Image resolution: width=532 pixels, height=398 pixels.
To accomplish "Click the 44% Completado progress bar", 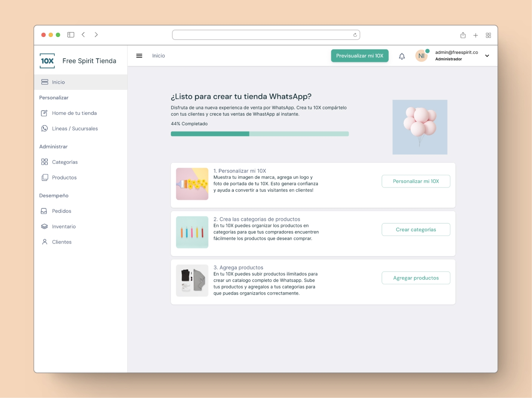I will (260, 134).
